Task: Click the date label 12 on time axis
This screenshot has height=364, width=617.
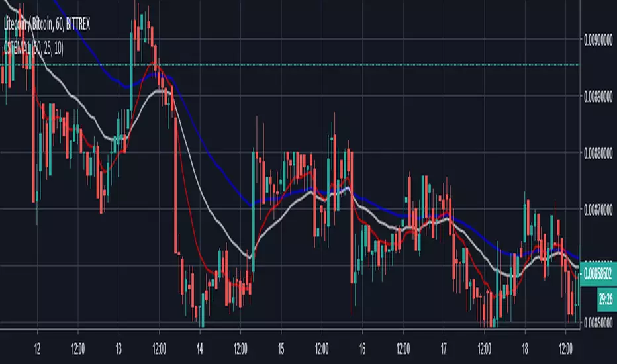Action: [37, 349]
